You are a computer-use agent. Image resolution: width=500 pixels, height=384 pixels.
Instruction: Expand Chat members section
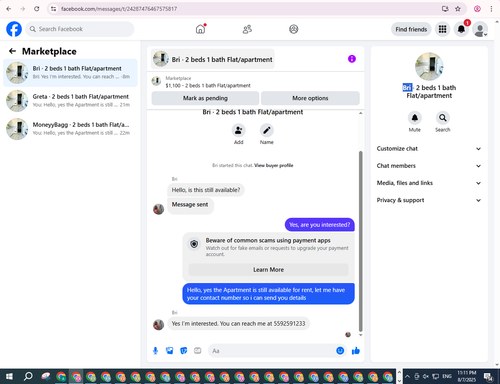[429, 166]
